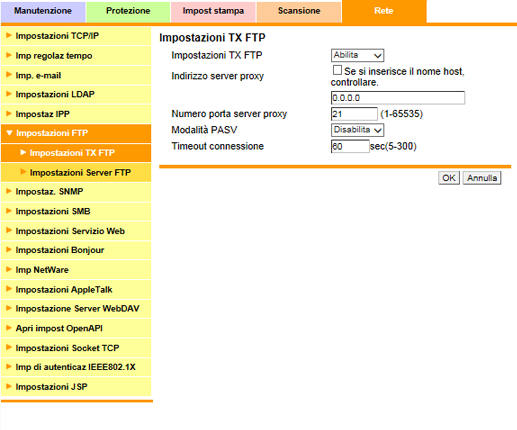Viewport: 517px width, 430px height.
Task: Select Impostaz IPP in sidebar
Action: coord(76,114)
